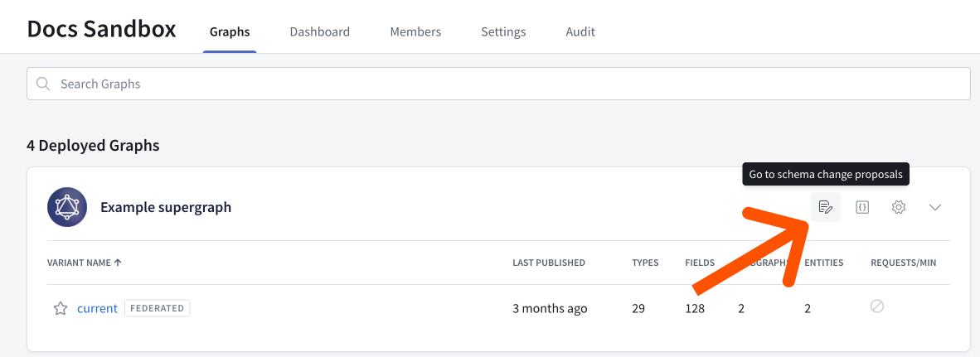The height and width of the screenshot is (357, 980).
Task: Open Example supergraph settings gear
Action: click(899, 207)
